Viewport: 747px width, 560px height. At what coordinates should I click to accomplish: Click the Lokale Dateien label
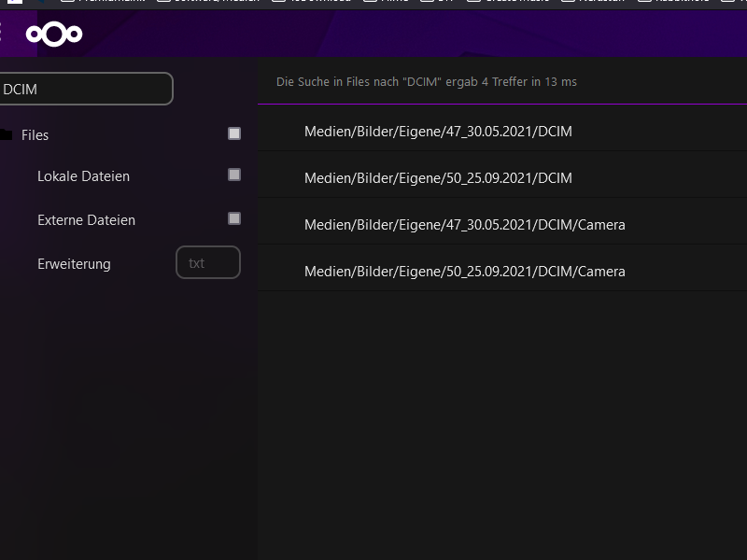coord(83,176)
